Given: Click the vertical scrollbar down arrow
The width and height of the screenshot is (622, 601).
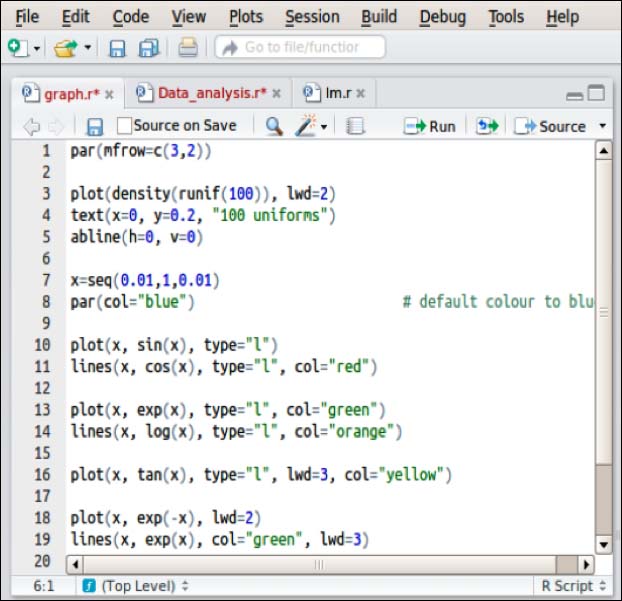Looking at the screenshot, I should [604, 545].
